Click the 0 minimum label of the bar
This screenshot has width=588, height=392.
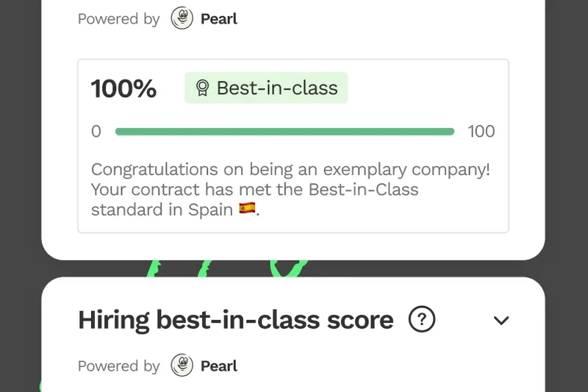point(96,132)
